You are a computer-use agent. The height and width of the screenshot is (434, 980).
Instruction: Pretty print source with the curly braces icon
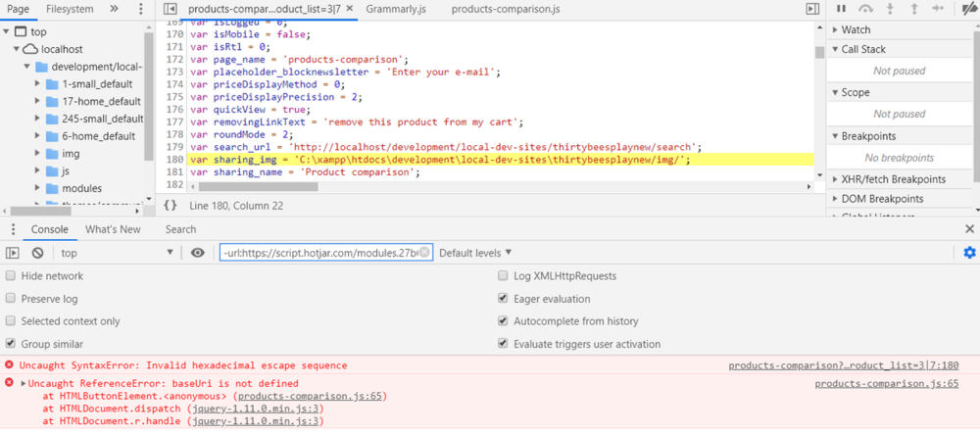click(171, 205)
